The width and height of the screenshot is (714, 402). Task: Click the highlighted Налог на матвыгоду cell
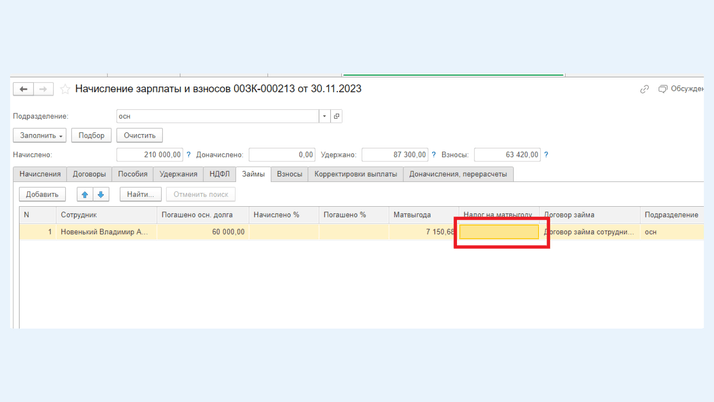pos(500,232)
